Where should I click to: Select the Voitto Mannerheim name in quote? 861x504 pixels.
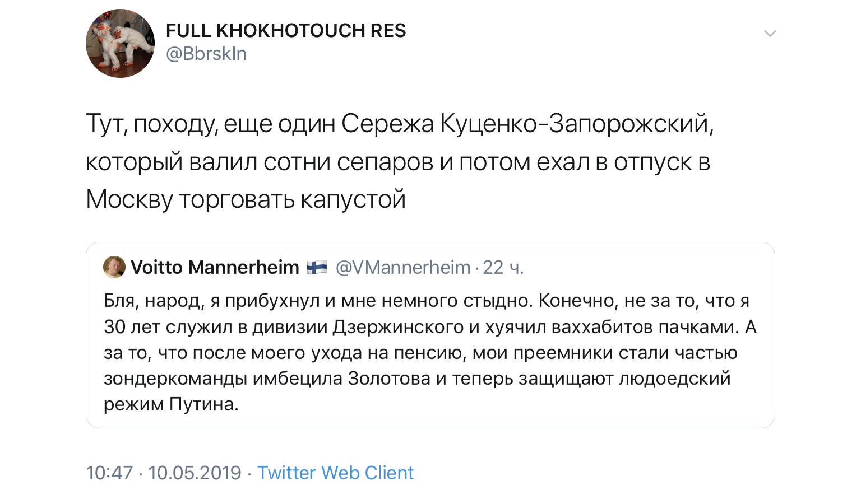215,268
